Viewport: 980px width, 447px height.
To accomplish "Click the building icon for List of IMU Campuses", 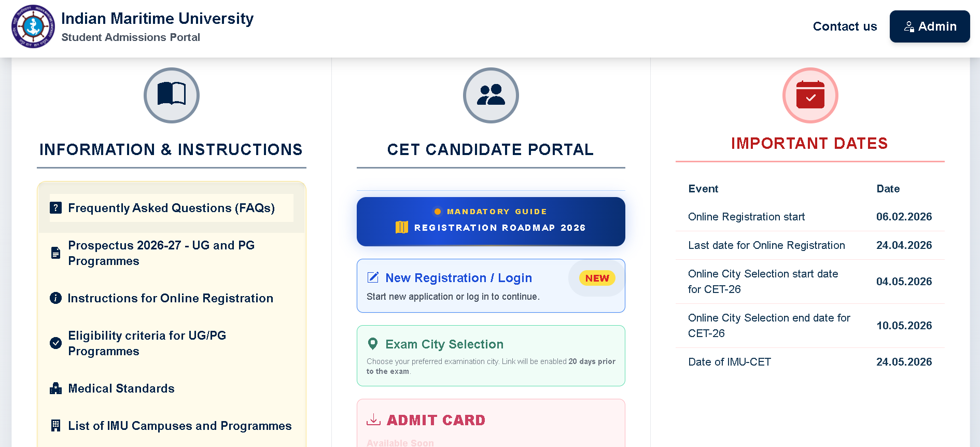I will pyautogui.click(x=55, y=426).
